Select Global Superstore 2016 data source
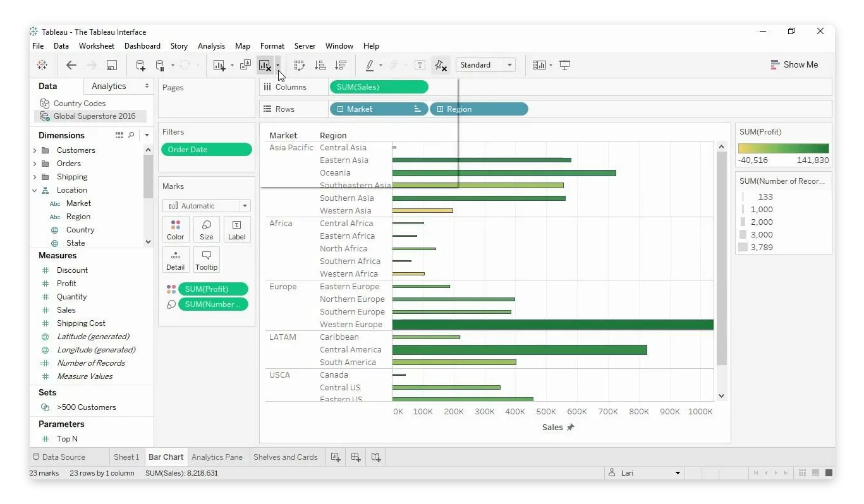The width and height of the screenshot is (864, 504). (90, 116)
